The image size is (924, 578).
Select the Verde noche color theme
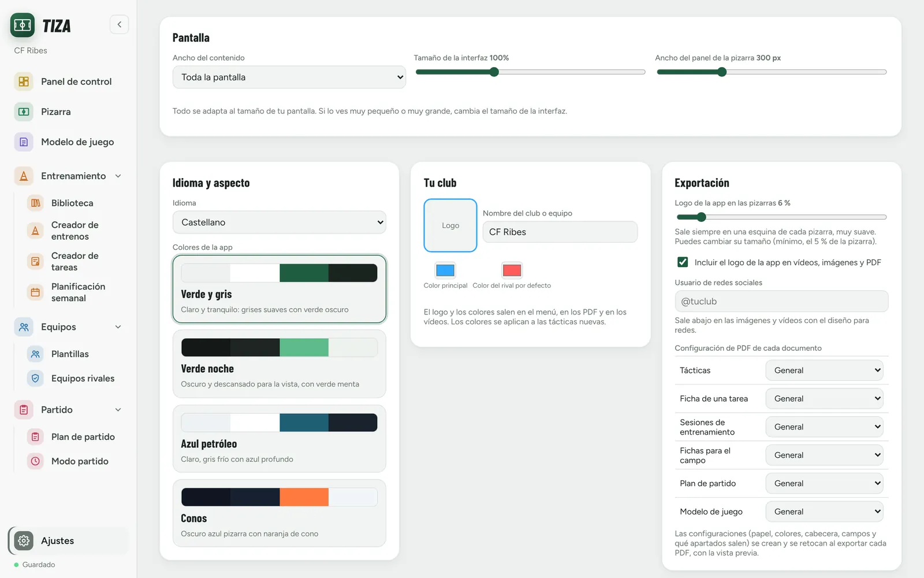(280, 364)
